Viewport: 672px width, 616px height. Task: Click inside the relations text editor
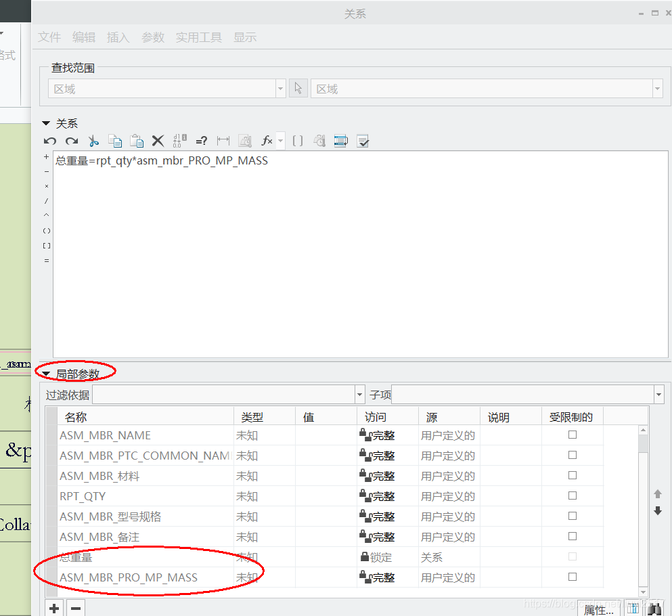tap(361, 254)
